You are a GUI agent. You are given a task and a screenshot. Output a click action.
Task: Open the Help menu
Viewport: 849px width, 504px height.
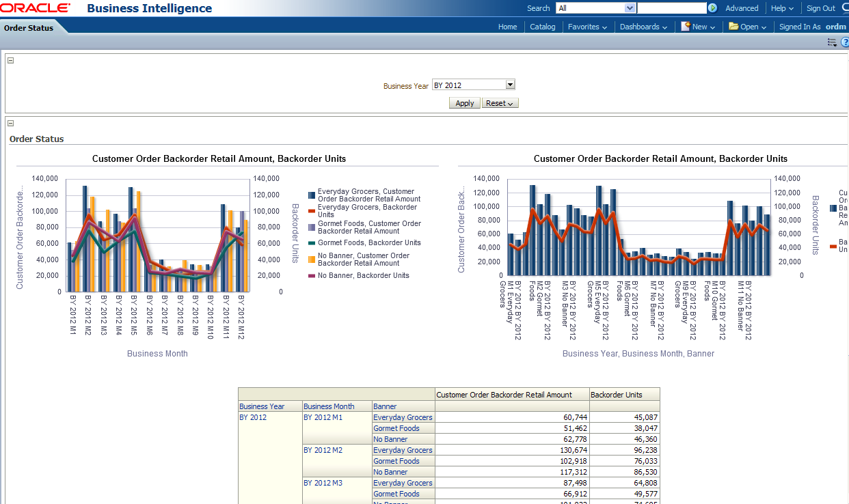[x=782, y=8]
